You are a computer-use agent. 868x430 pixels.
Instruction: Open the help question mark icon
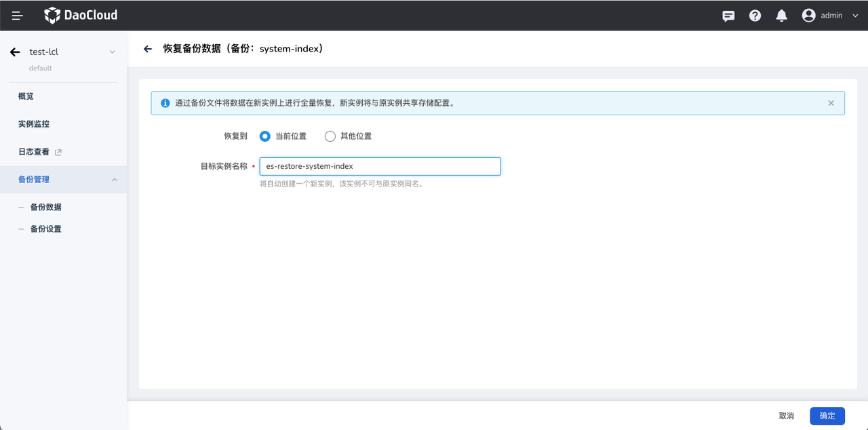click(x=755, y=16)
